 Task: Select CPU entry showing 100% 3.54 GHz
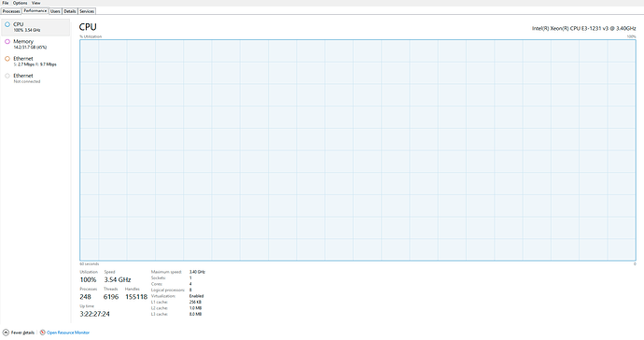[x=35, y=27]
